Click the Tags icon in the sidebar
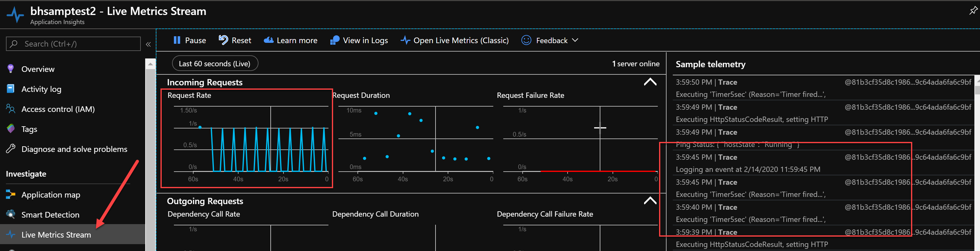This screenshot has height=251, width=980. [11, 129]
